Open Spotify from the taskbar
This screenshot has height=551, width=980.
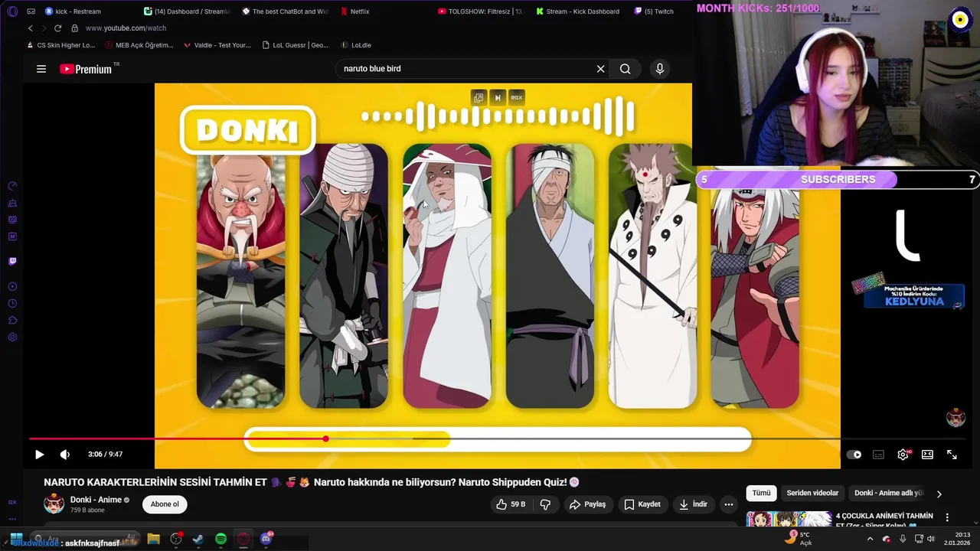220,539
